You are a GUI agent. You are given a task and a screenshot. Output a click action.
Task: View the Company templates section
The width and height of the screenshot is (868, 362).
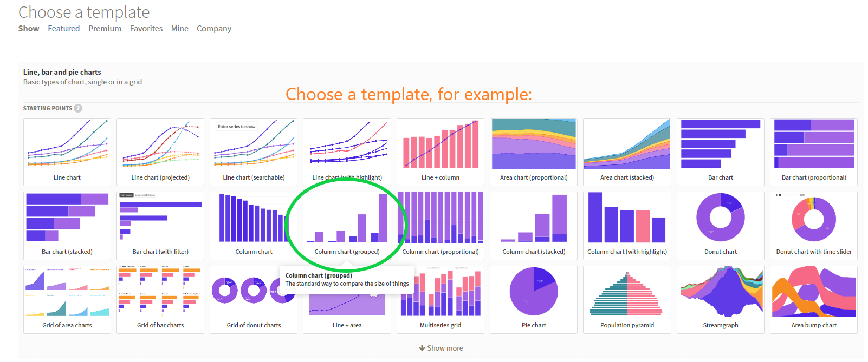click(213, 29)
